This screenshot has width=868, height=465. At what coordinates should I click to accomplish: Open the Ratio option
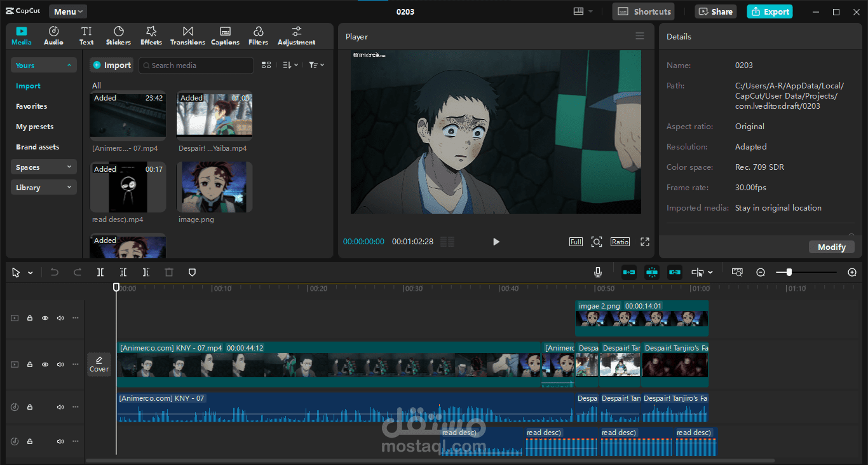coord(620,242)
